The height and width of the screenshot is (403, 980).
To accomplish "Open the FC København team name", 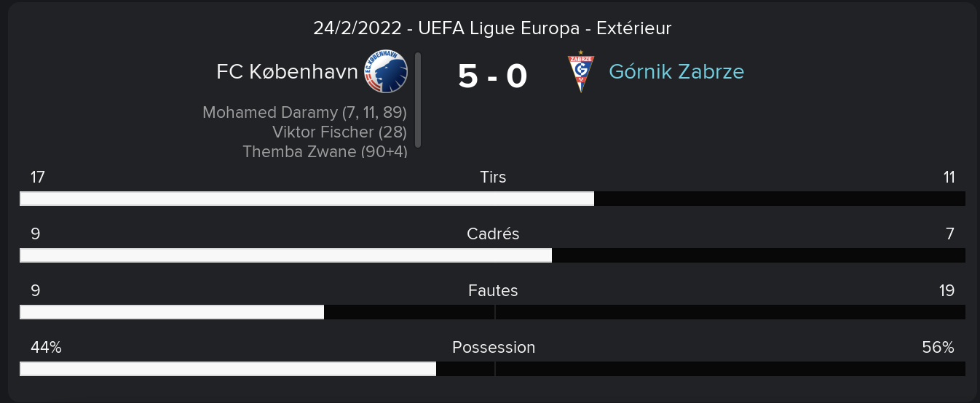I will (x=287, y=72).
